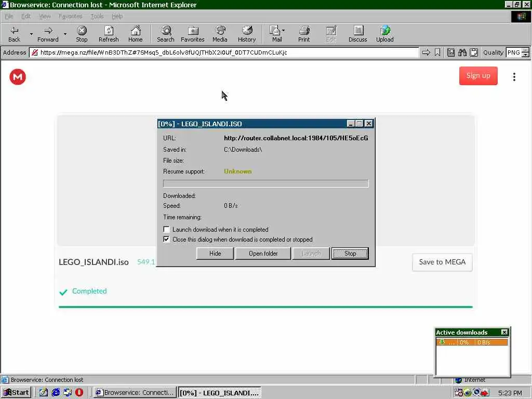Viewport: 532px width, 399px height.
Task: Open the Help menu
Action: [117, 16]
